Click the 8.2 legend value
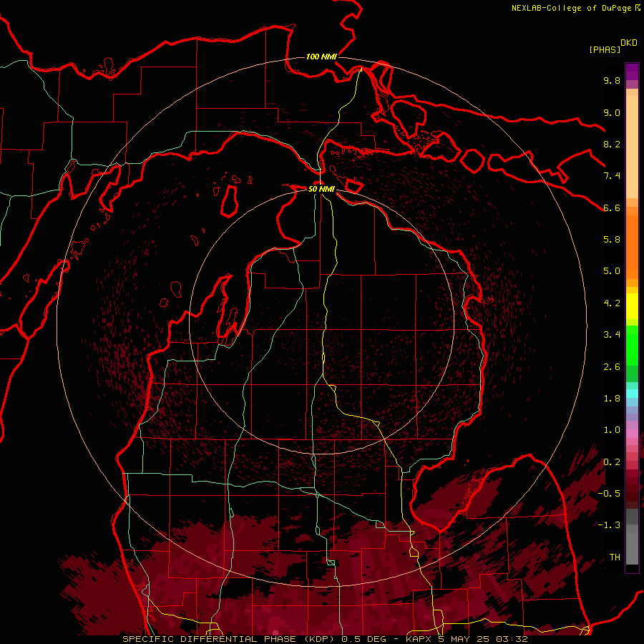The width and height of the screenshot is (644, 644). click(612, 144)
